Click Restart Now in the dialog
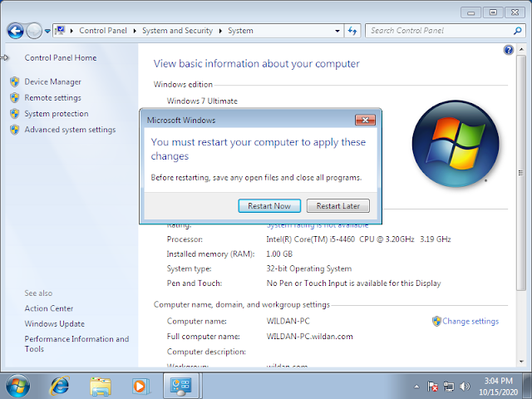This screenshot has width=532, height=399. [x=269, y=206]
